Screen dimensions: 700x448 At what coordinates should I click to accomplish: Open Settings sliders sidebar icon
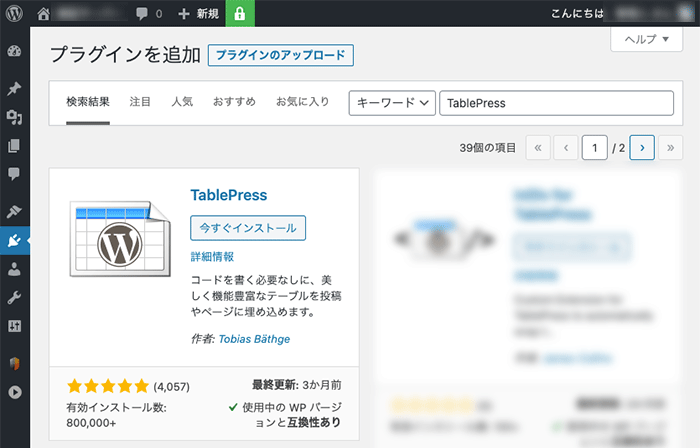click(x=14, y=326)
